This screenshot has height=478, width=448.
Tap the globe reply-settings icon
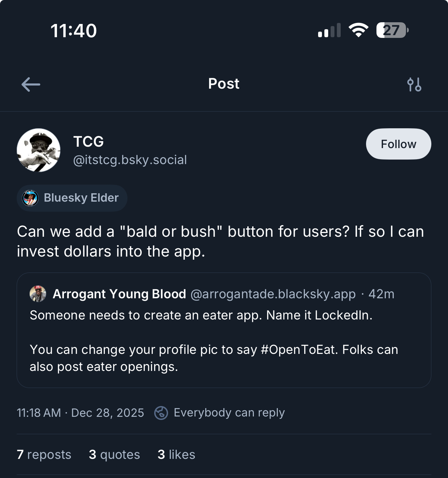coord(161,413)
